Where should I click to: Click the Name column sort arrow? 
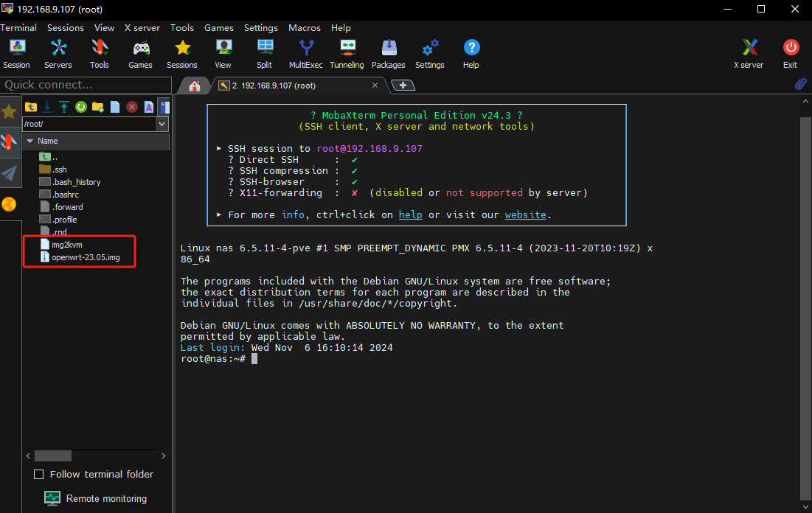(30, 141)
